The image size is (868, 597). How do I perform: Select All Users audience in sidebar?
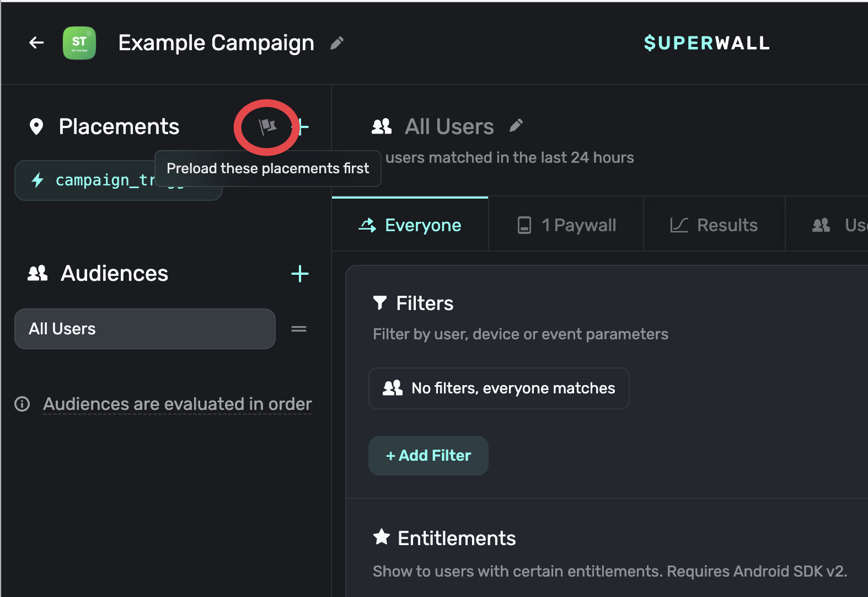(x=144, y=329)
